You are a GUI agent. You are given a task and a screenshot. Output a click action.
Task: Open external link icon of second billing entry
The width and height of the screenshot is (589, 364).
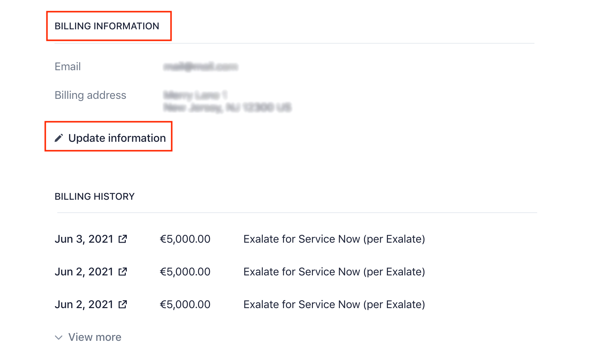click(x=123, y=272)
